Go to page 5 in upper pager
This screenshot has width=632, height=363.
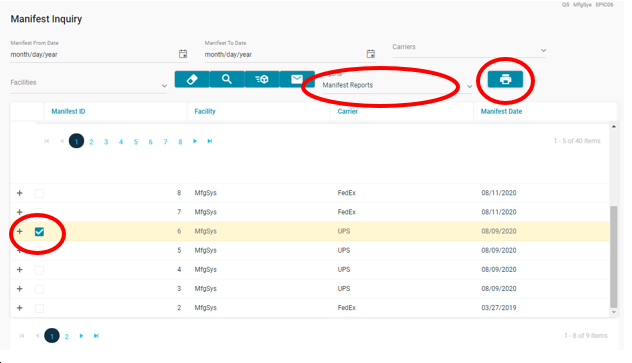pos(136,142)
